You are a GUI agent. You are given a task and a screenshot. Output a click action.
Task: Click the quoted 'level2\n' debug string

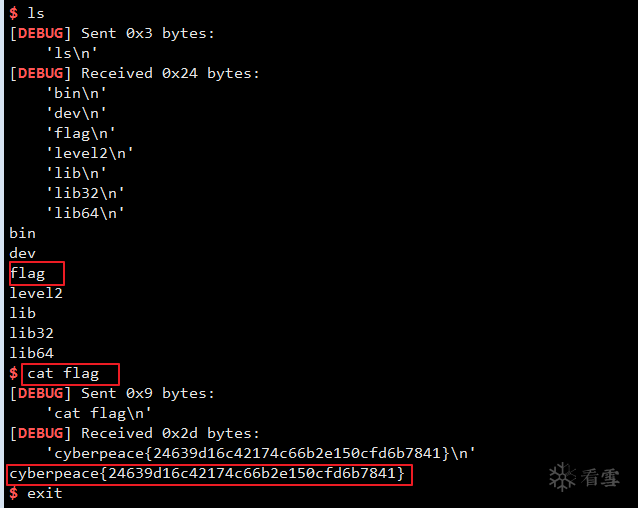point(90,153)
